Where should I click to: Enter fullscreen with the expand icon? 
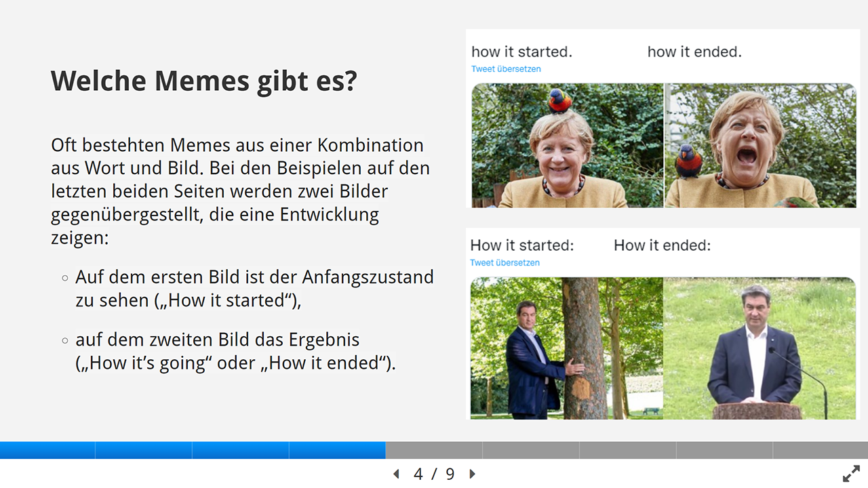851,474
